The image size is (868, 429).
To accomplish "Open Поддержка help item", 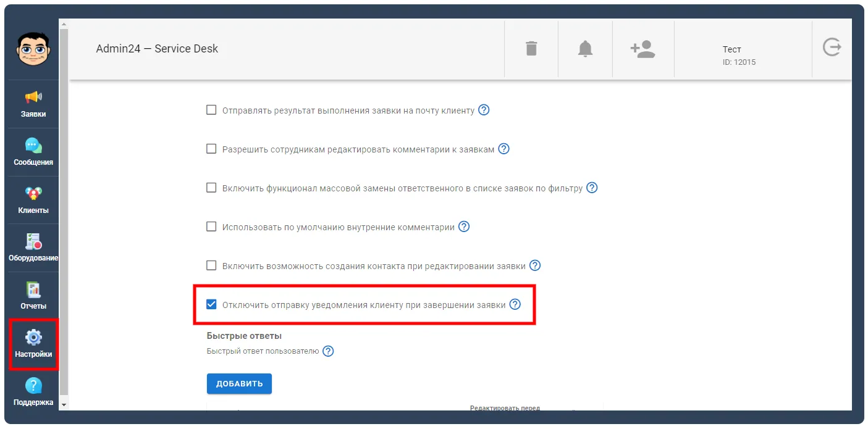I will pos(33,391).
